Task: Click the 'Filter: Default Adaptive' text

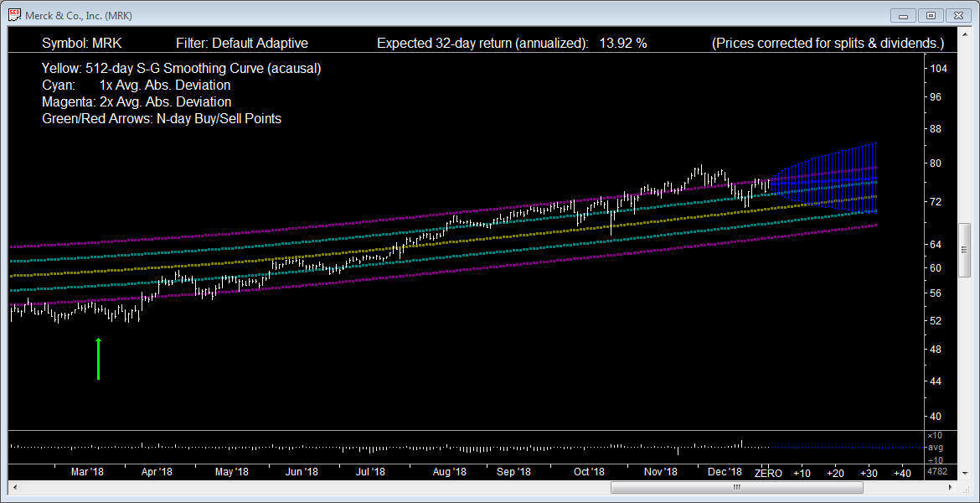Action: (242, 43)
